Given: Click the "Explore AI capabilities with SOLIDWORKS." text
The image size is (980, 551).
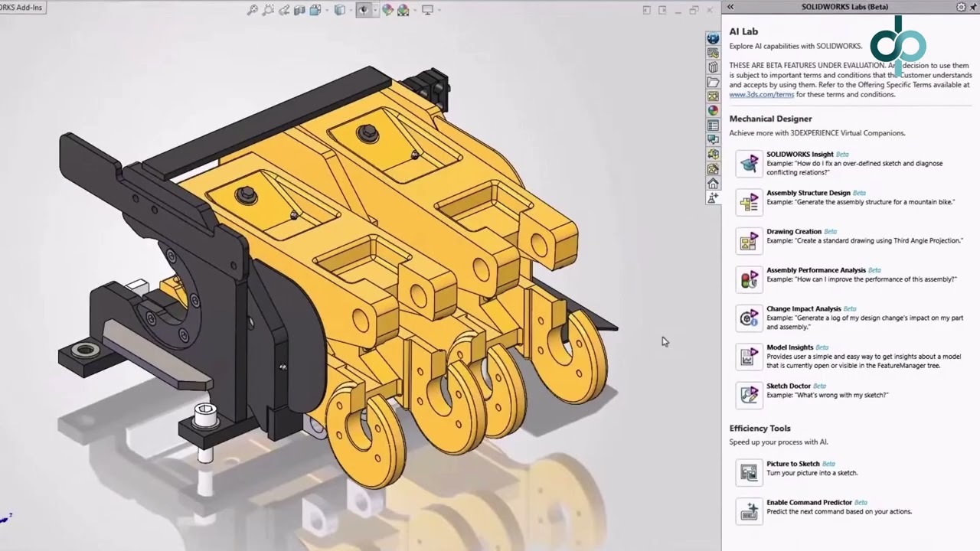Looking at the screenshot, I should coord(795,46).
